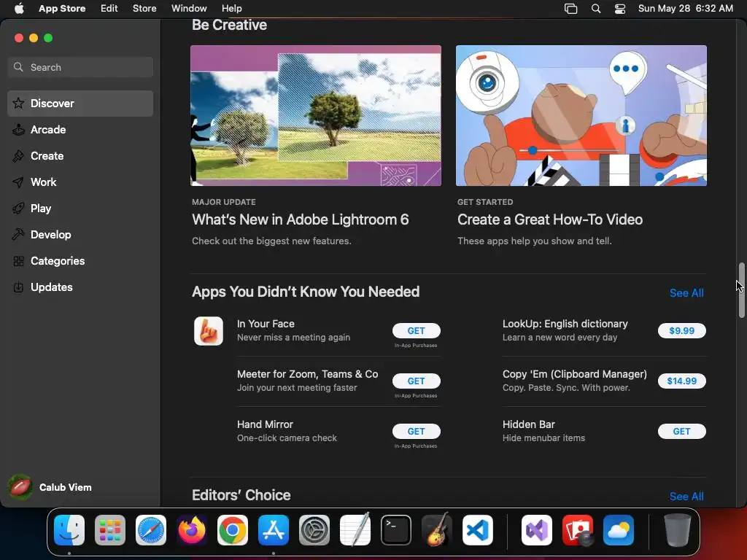The height and width of the screenshot is (560, 747).
Task: Click the Play rocket icon
Action: pyautogui.click(x=18, y=208)
